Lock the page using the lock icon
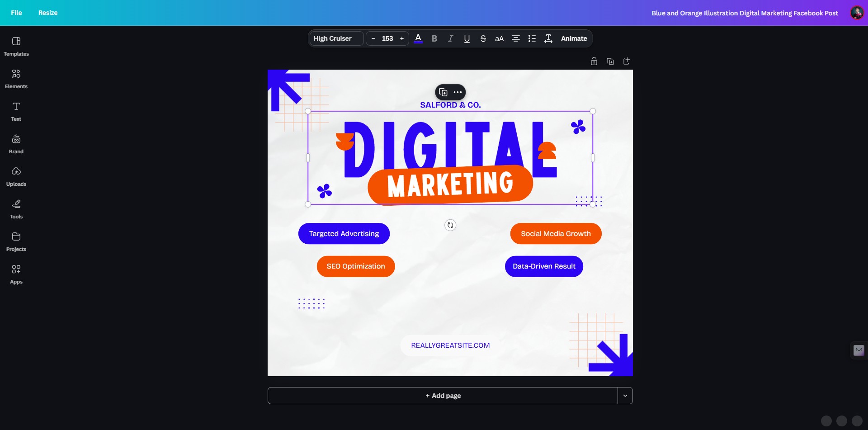 594,61
